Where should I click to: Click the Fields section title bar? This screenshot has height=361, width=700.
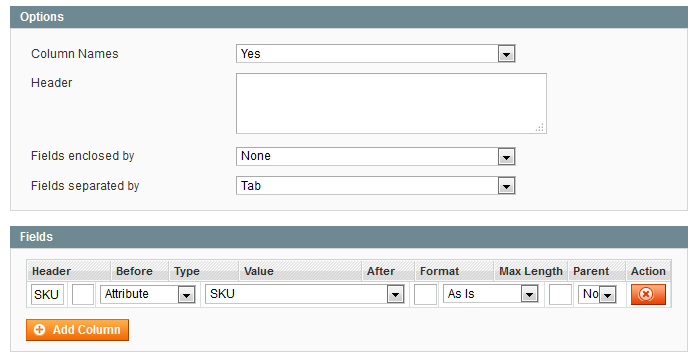coord(349,237)
